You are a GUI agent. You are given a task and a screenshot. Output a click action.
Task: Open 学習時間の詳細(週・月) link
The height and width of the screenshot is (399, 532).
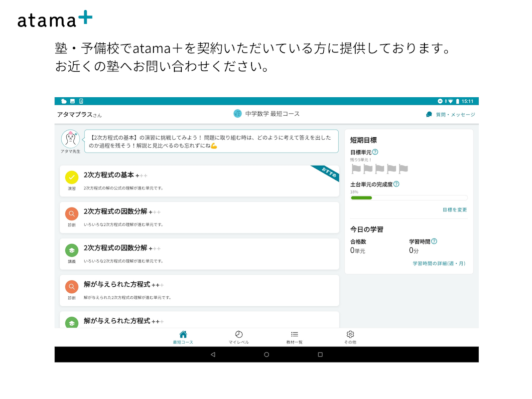coord(439,263)
